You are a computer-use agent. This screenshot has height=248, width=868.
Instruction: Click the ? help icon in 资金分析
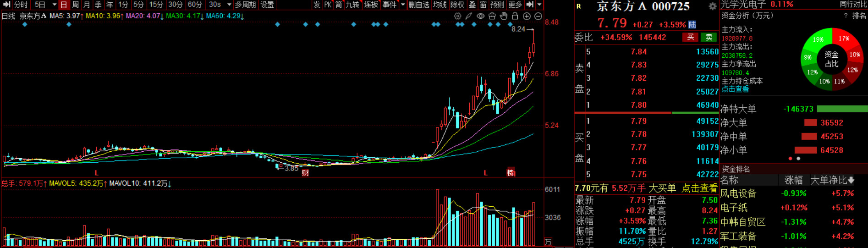[x=846, y=16]
